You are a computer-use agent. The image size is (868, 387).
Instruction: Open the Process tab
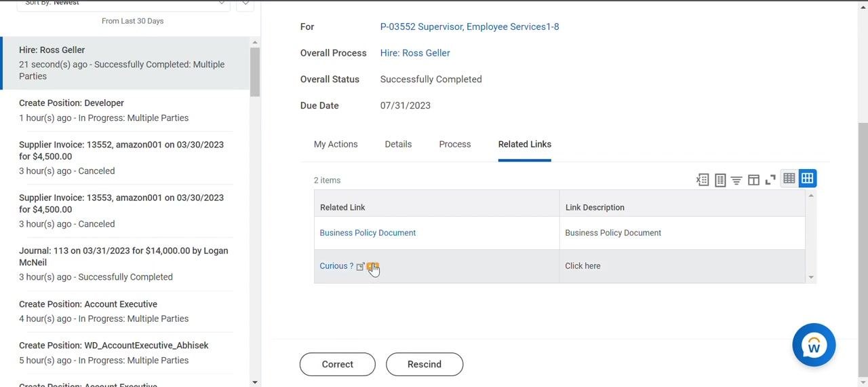[455, 144]
